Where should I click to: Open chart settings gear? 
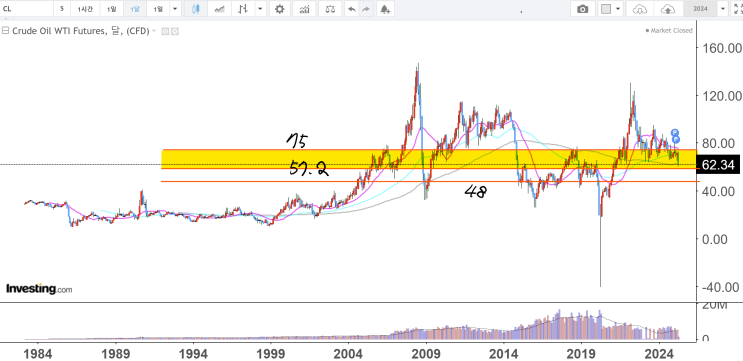click(x=280, y=9)
